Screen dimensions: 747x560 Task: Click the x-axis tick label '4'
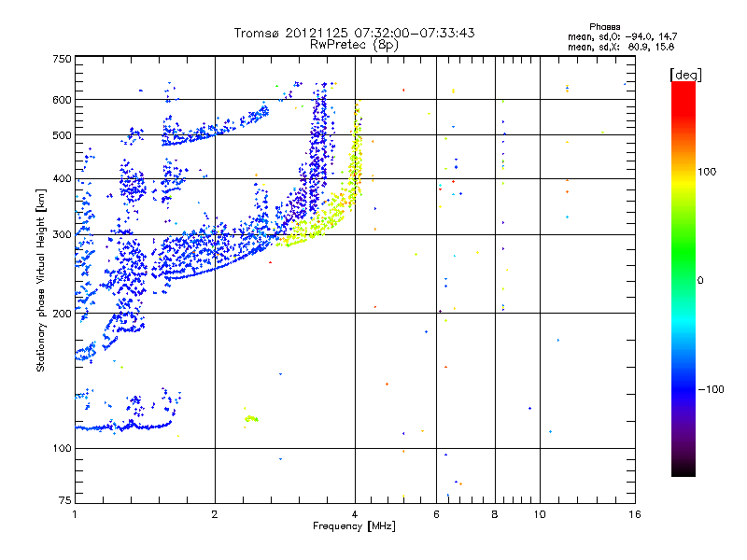click(355, 514)
